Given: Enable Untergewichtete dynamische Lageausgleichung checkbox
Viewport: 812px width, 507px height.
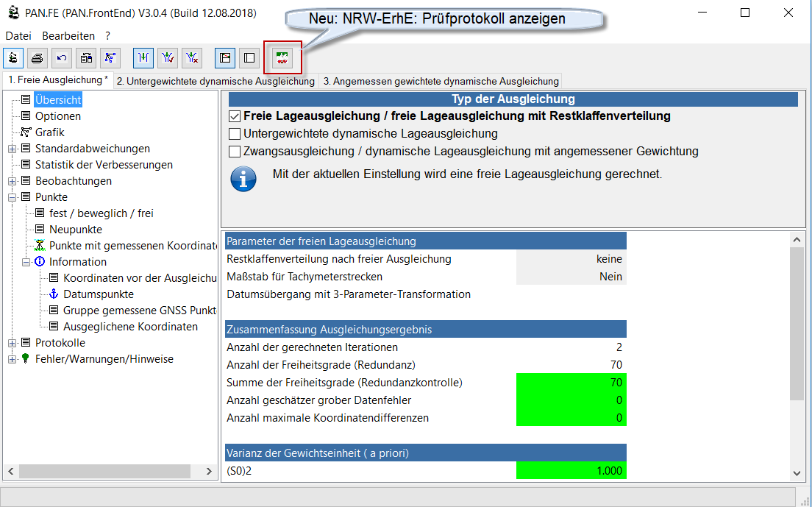Looking at the screenshot, I should (x=235, y=134).
